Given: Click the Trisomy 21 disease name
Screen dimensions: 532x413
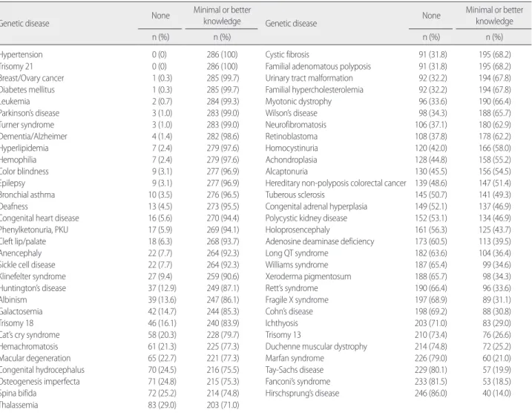Looking at the screenshot, I should pos(16,66).
